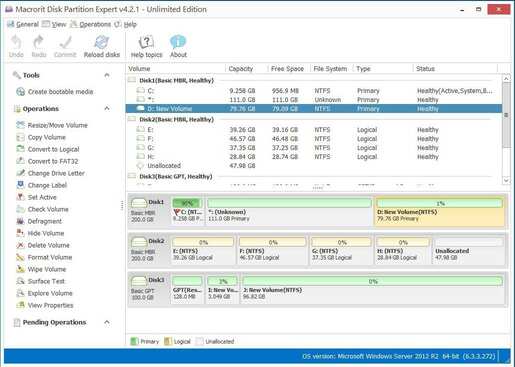Collapse Disk1 group in volume list
The image size is (515, 367).
(132, 80)
